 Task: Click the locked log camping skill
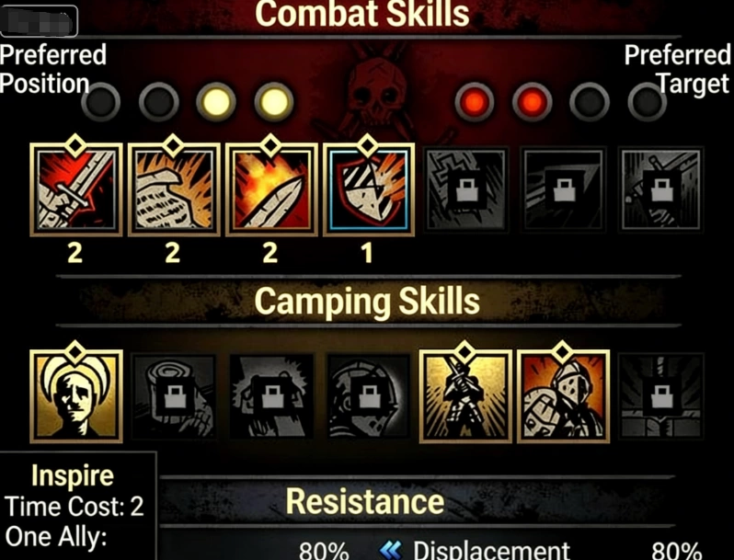174,396
